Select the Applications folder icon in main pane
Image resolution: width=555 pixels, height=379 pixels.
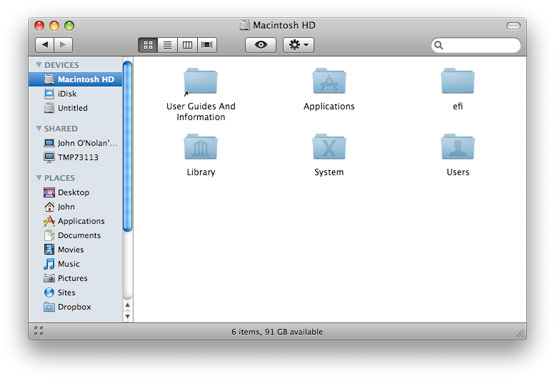click(329, 81)
